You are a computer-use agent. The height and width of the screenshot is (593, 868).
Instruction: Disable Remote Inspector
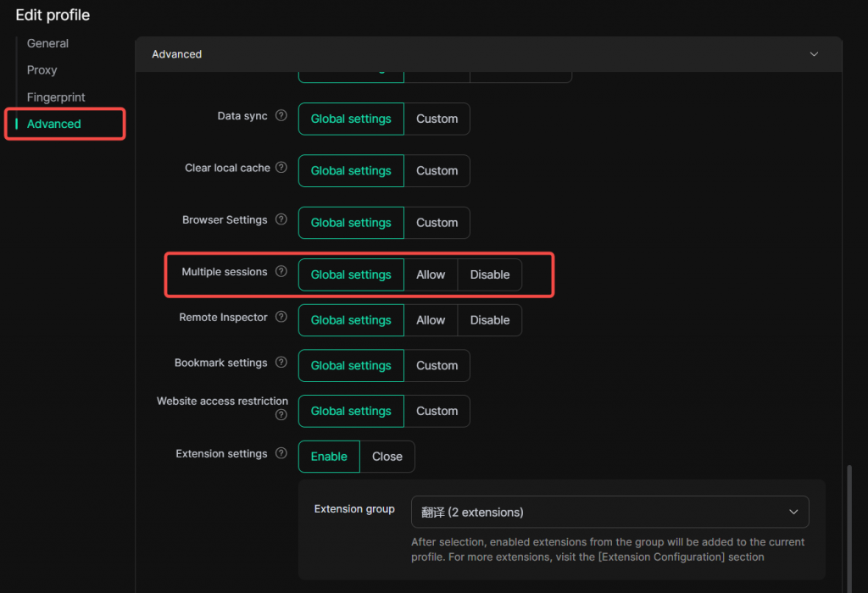tap(490, 320)
